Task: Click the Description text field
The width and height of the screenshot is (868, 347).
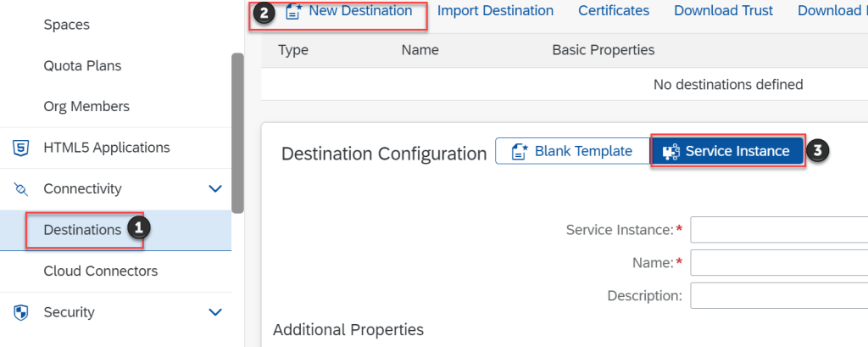Action: pos(778,295)
